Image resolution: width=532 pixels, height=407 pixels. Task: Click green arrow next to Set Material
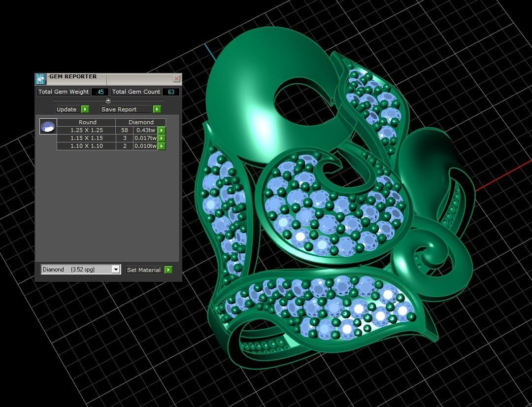point(168,270)
